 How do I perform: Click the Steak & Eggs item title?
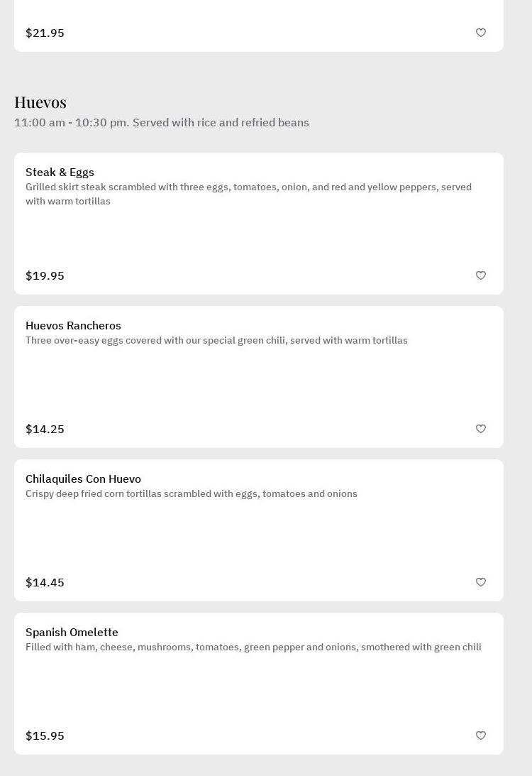(x=60, y=172)
